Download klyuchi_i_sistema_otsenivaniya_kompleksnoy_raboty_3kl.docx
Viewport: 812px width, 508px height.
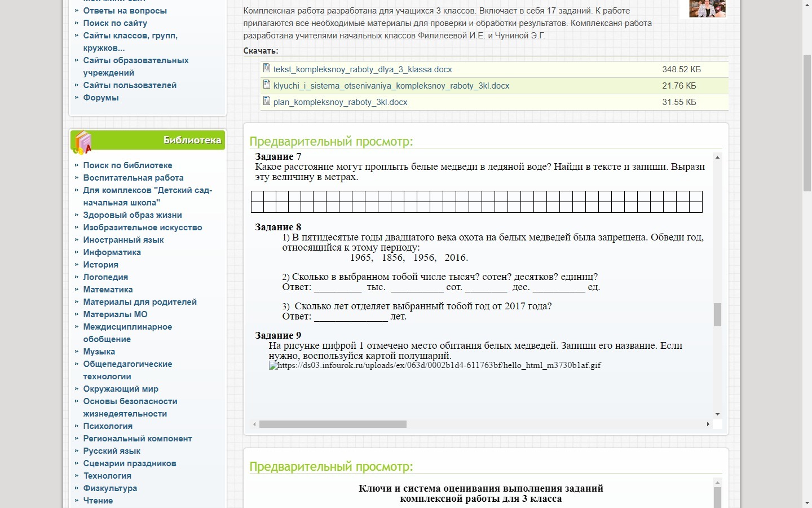coord(391,86)
